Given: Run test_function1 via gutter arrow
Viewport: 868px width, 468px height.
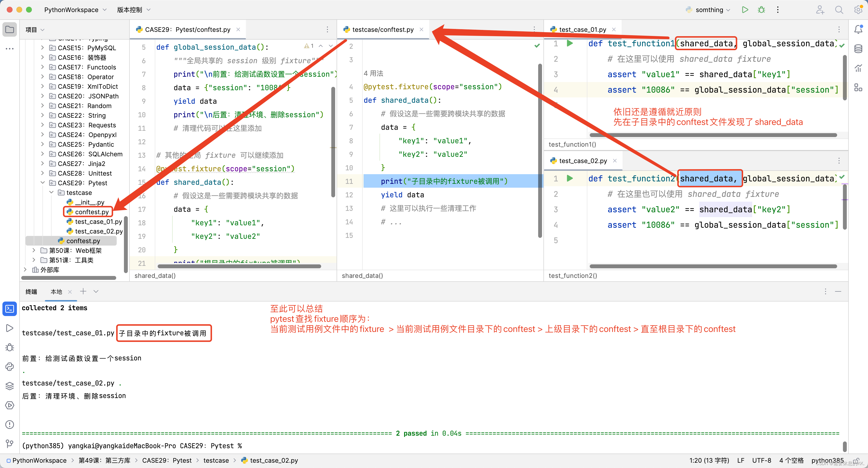Looking at the screenshot, I should tap(570, 43).
